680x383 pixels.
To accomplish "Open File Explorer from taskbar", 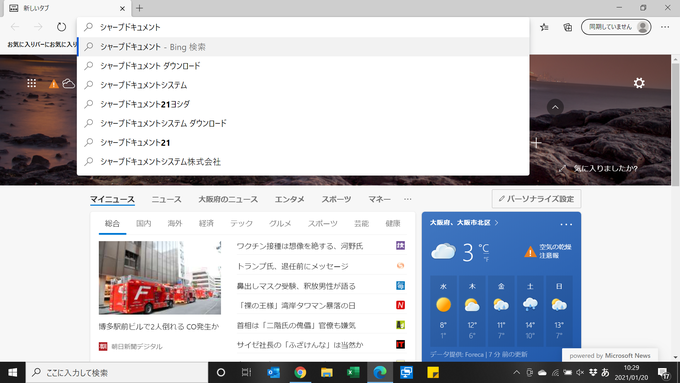I will (327, 373).
